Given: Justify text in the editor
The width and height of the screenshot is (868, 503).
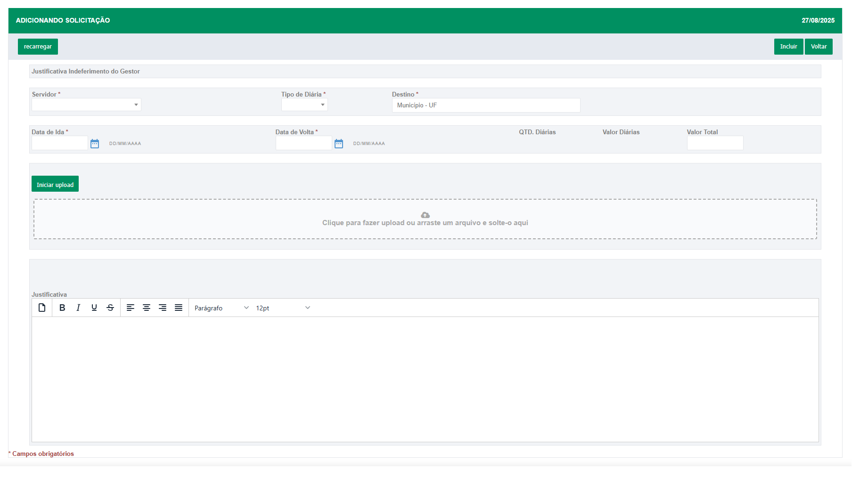Looking at the screenshot, I should click(x=179, y=308).
